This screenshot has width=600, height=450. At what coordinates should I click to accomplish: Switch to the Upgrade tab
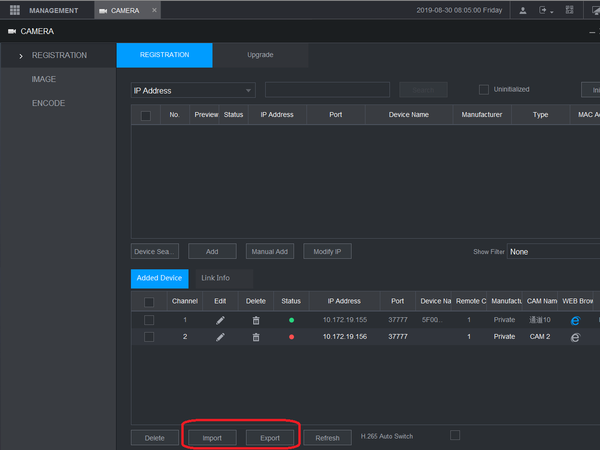[260, 55]
